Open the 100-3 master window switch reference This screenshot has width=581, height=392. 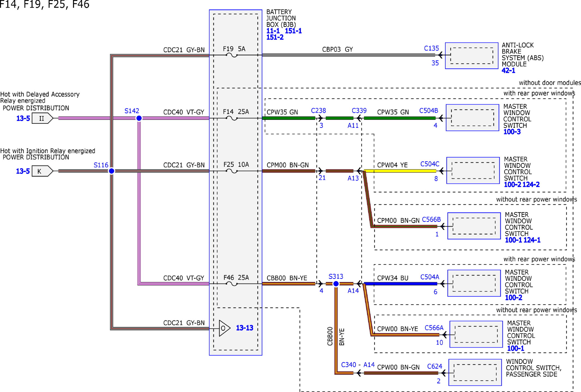(512, 132)
